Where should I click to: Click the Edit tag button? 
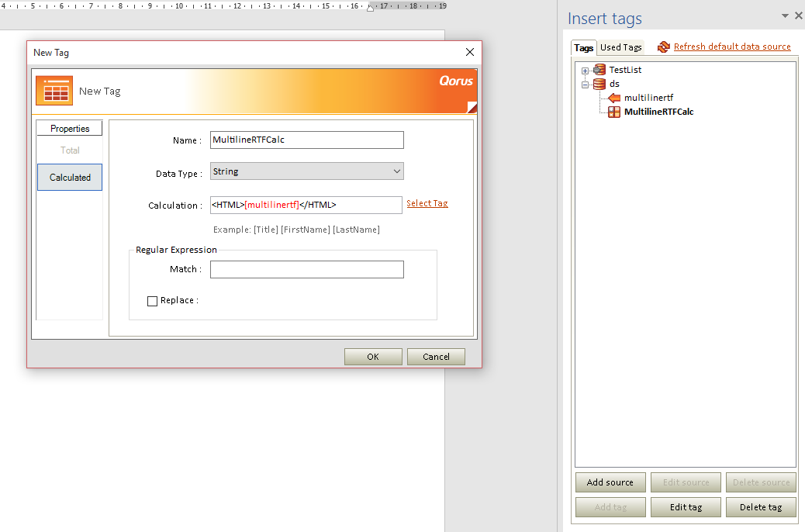686,507
